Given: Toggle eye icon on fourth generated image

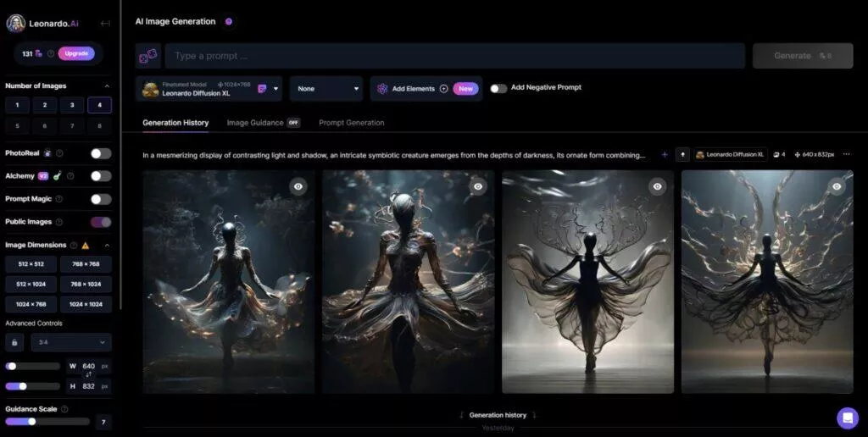Looking at the screenshot, I should (x=837, y=186).
